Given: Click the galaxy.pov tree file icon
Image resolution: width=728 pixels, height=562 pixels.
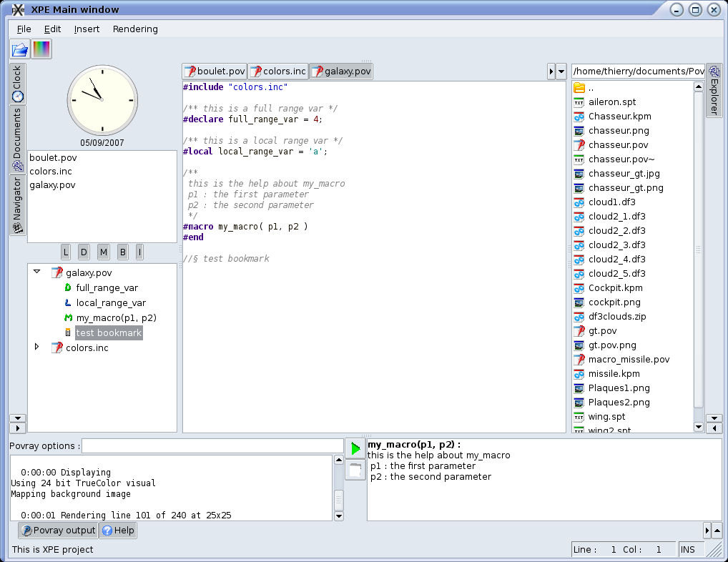Looking at the screenshot, I should point(56,272).
